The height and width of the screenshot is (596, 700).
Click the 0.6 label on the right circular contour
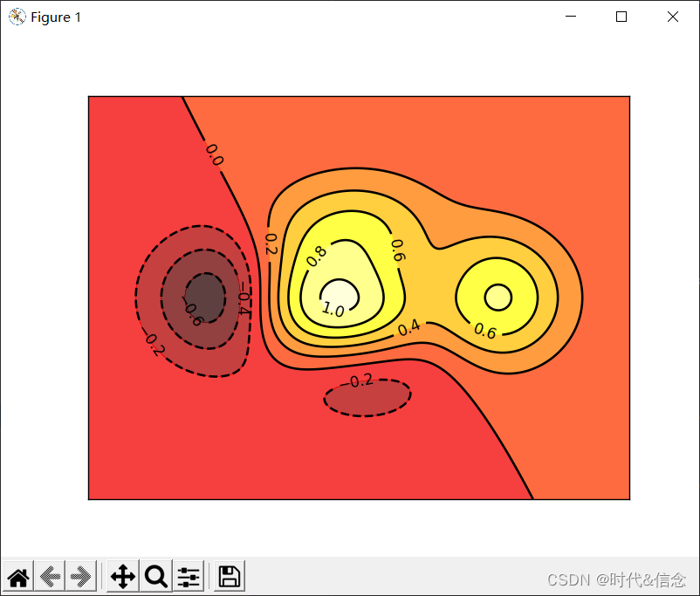pyautogui.click(x=485, y=331)
